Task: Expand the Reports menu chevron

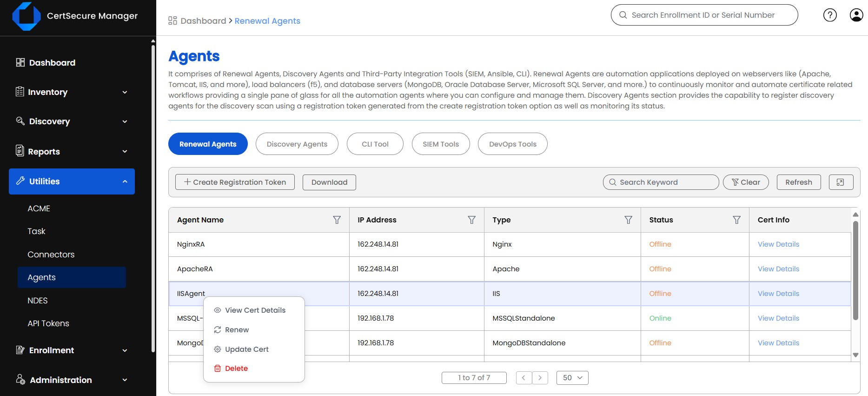Action: (125, 151)
